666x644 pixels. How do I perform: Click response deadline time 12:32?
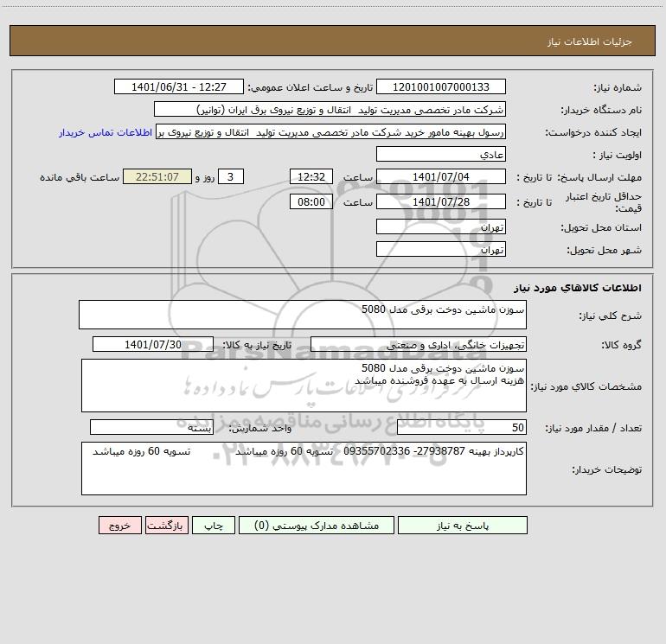(x=311, y=176)
